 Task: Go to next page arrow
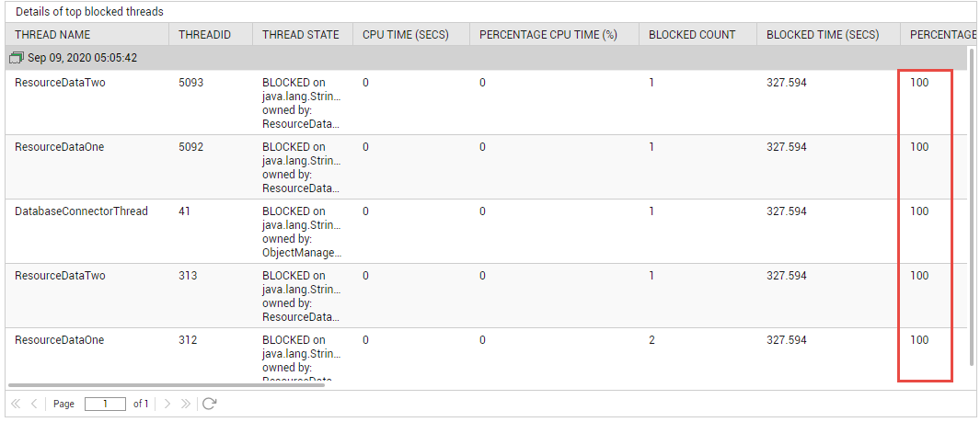(x=167, y=404)
